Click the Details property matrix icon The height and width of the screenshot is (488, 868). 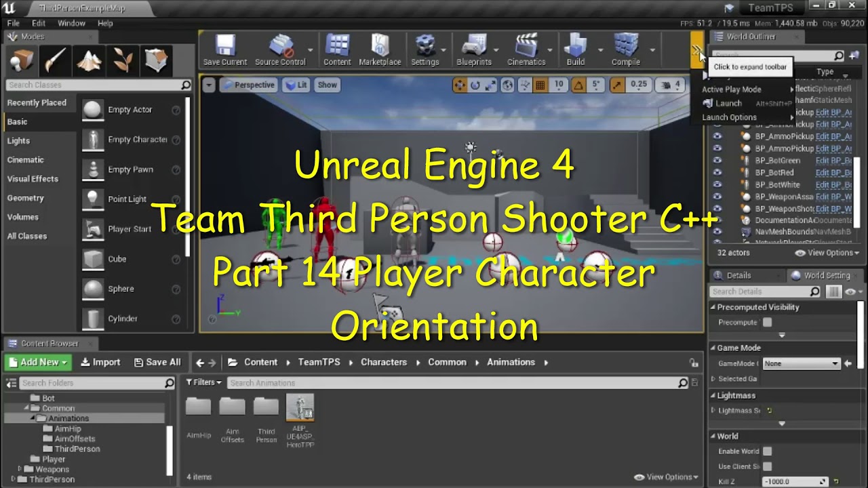click(x=834, y=291)
